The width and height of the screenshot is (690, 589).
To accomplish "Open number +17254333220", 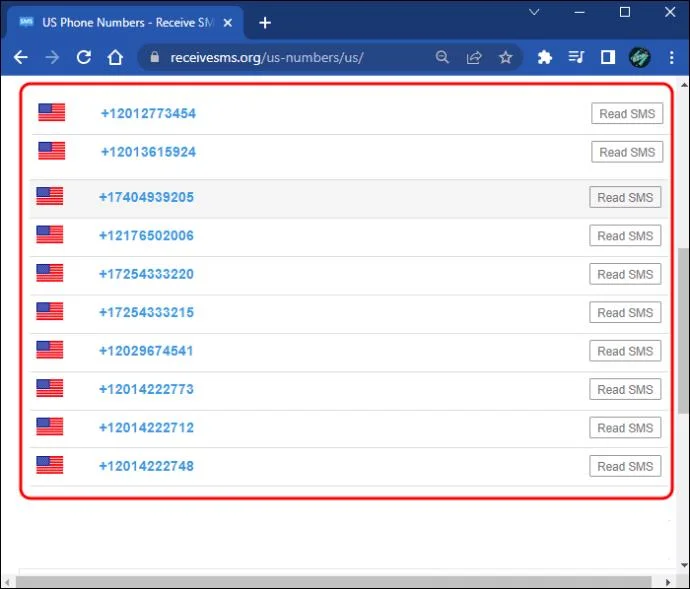I will click(146, 274).
